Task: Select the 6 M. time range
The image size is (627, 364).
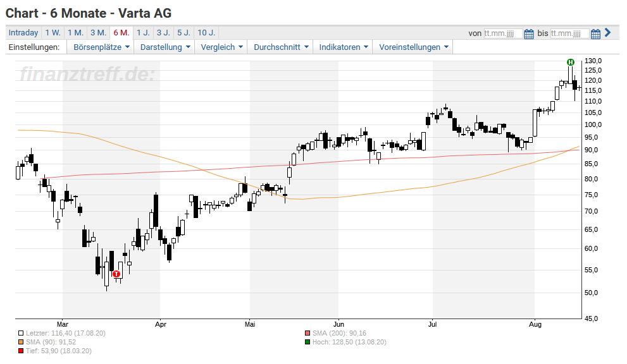Action: tap(121, 33)
